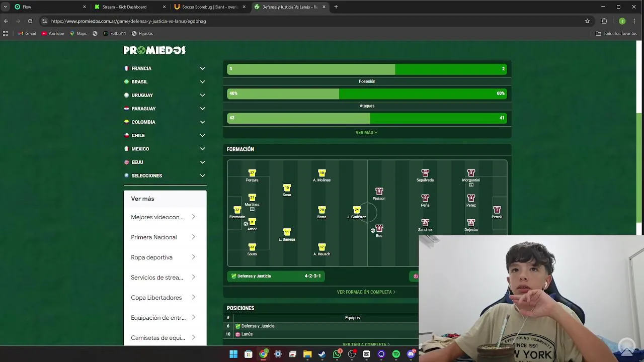Click A. Molinas jersey number 10
The width and height of the screenshot is (644, 362).
322,173
